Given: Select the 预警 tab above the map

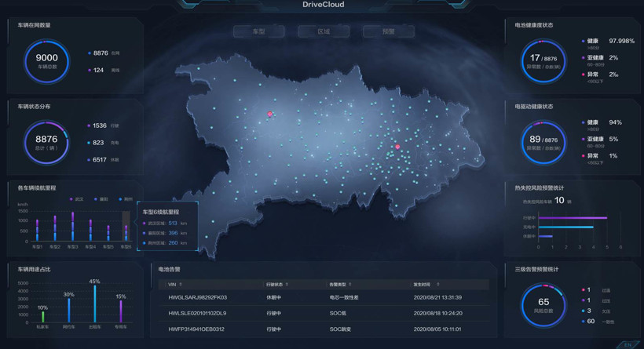Looking at the screenshot, I should point(389,31).
